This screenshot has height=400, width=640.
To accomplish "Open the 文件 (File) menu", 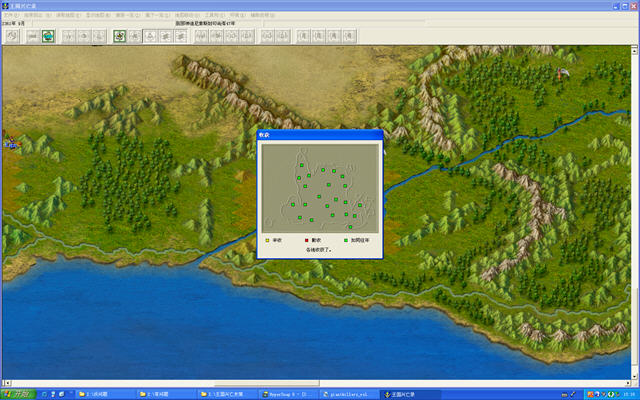I will pyautogui.click(x=9, y=16).
